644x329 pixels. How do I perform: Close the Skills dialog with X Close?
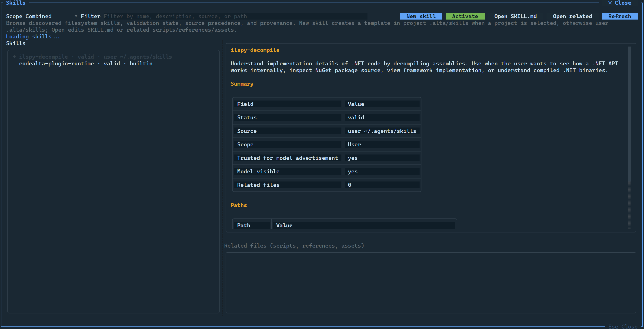(x=619, y=3)
